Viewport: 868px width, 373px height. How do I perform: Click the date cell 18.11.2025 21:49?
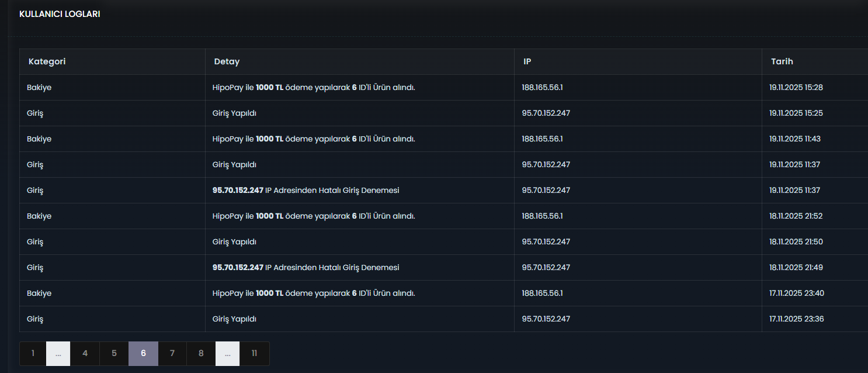coord(796,268)
